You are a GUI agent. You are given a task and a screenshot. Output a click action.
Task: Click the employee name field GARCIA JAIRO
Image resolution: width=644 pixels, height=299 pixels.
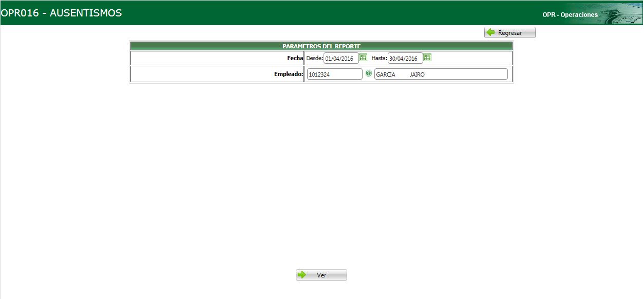pyautogui.click(x=441, y=74)
